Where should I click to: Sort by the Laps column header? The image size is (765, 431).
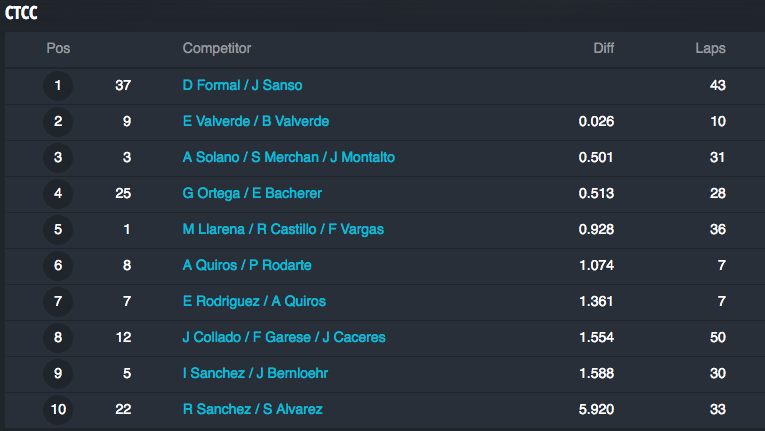tap(710, 49)
